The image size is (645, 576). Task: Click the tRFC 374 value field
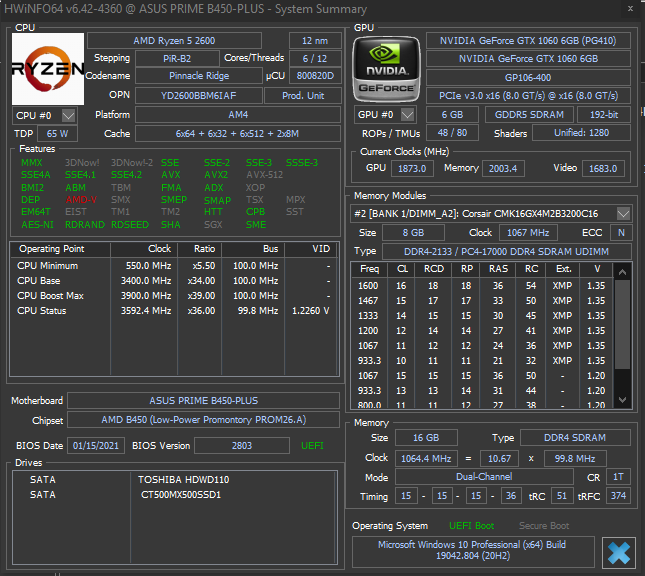click(x=619, y=496)
